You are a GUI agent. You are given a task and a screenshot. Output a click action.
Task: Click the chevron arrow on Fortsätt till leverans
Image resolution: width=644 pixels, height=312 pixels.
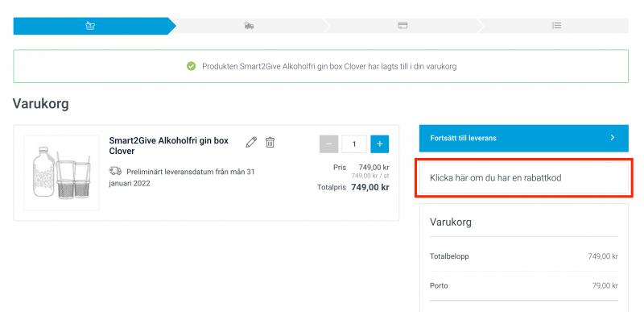tap(613, 138)
